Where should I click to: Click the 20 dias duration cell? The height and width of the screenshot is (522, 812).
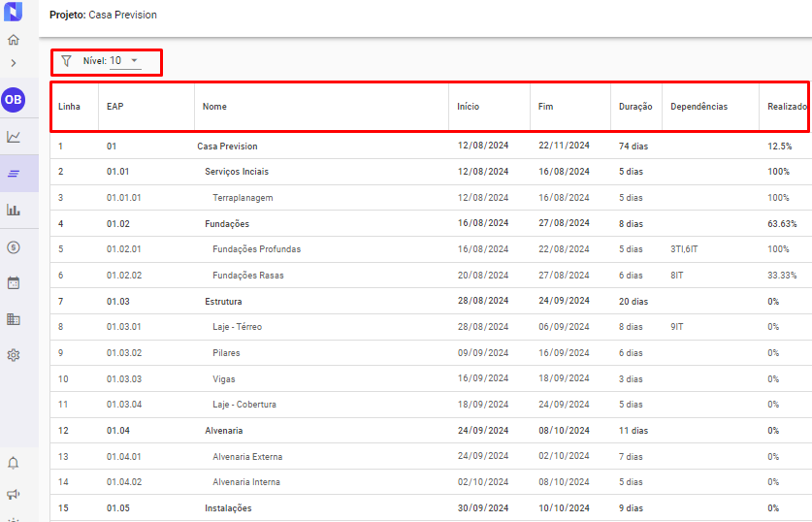pos(633,302)
